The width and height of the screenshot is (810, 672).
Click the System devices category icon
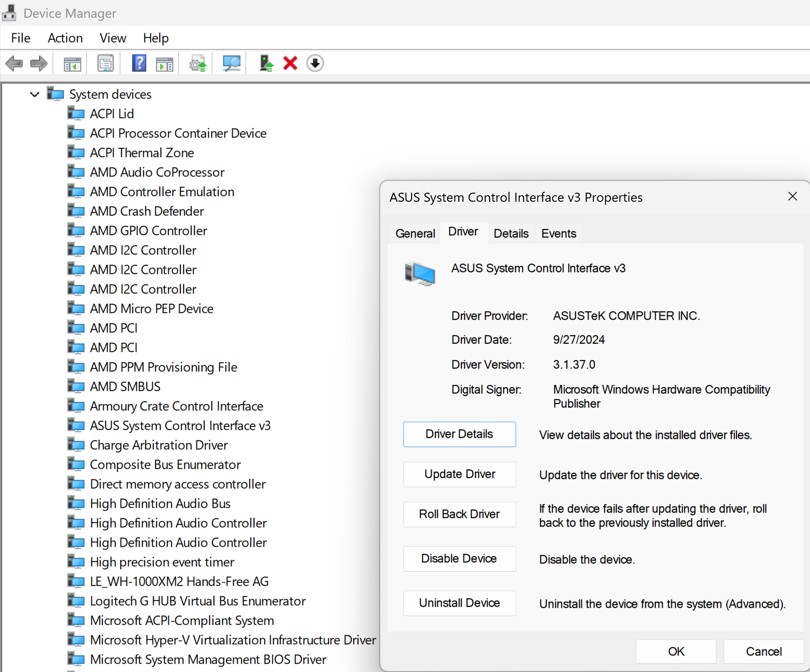(55, 94)
